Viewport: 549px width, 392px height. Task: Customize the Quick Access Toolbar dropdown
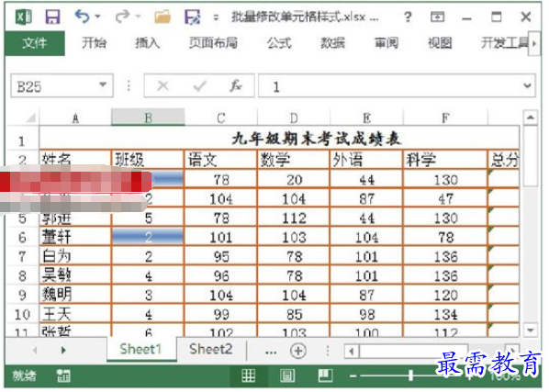[x=216, y=17]
